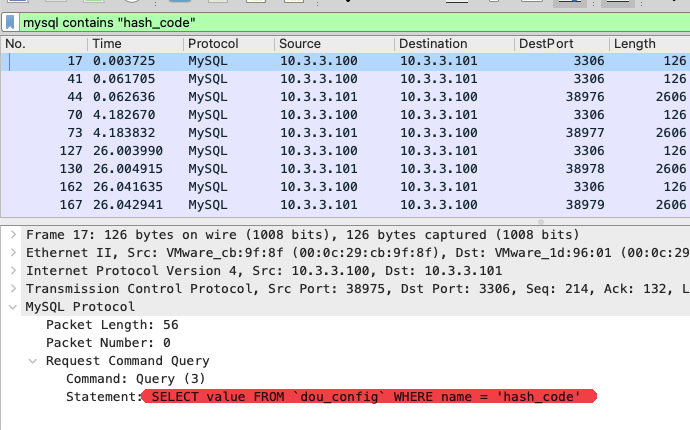
Task: Select the highlighted SELECT Statement field
Action: point(366,397)
